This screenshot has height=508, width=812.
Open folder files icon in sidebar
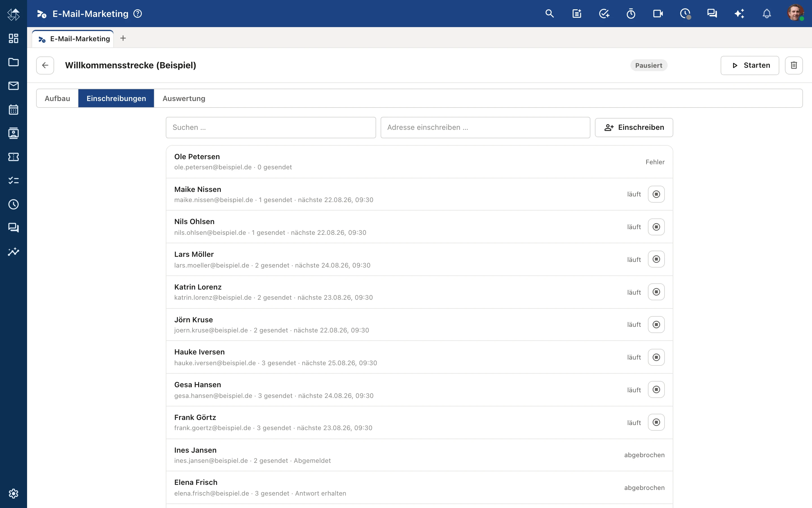click(14, 62)
